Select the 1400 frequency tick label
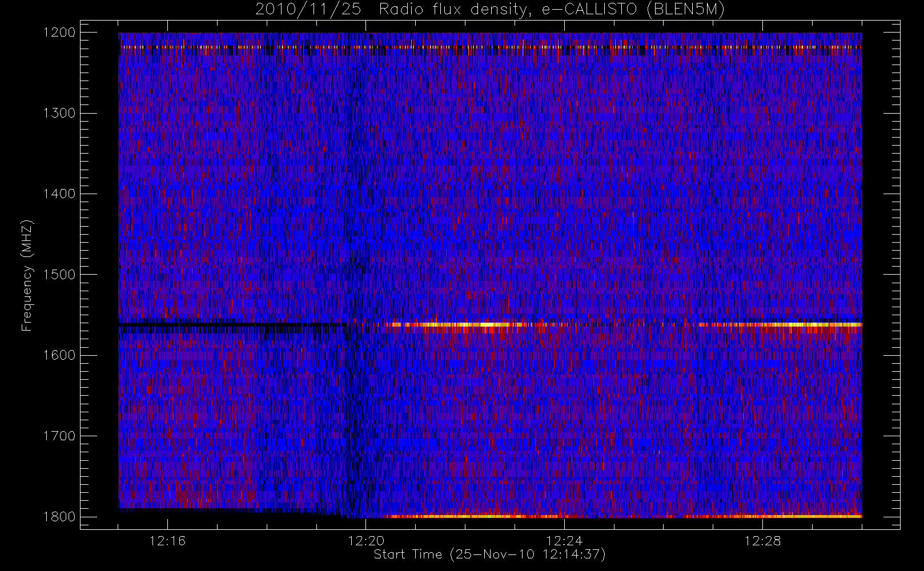This screenshot has width=924, height=571. [59, 194]
